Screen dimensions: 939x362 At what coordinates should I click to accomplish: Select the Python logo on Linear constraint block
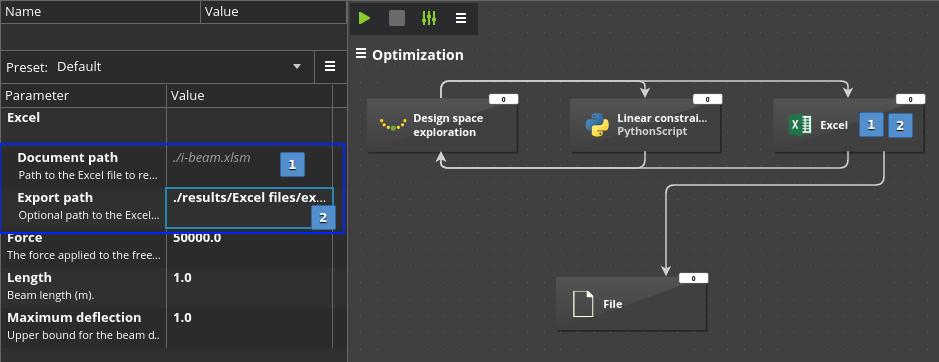coord(597,125)
